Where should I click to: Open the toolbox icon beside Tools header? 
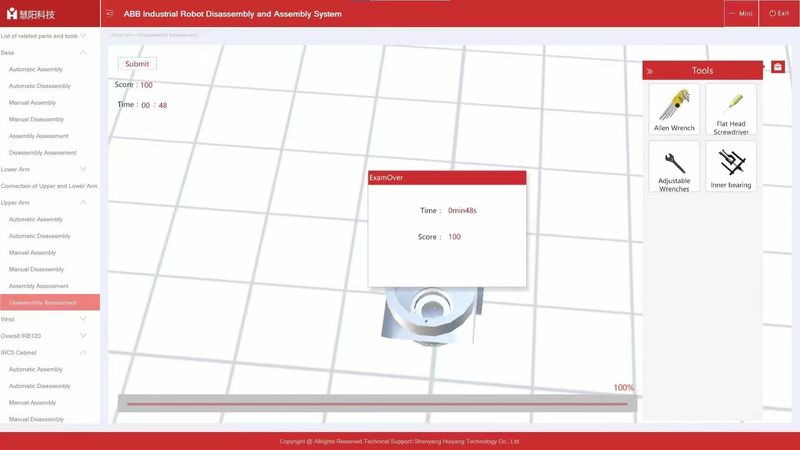778,67
